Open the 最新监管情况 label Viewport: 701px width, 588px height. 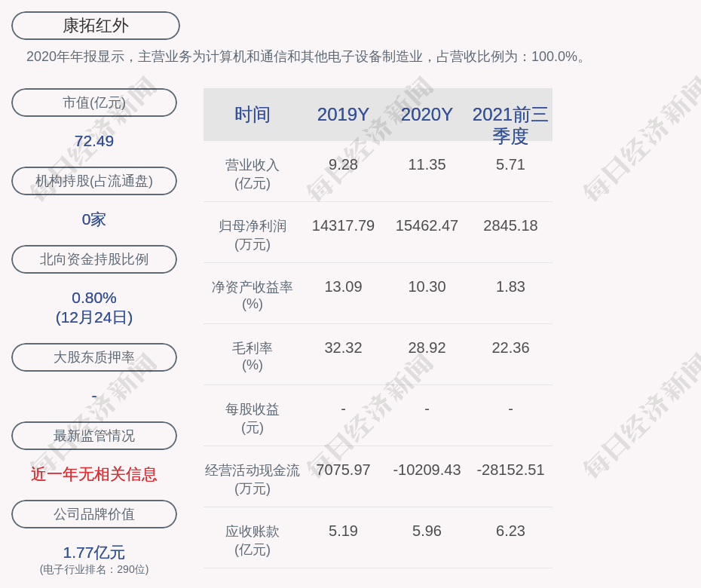pyautogui.click(x=94, y=436)
